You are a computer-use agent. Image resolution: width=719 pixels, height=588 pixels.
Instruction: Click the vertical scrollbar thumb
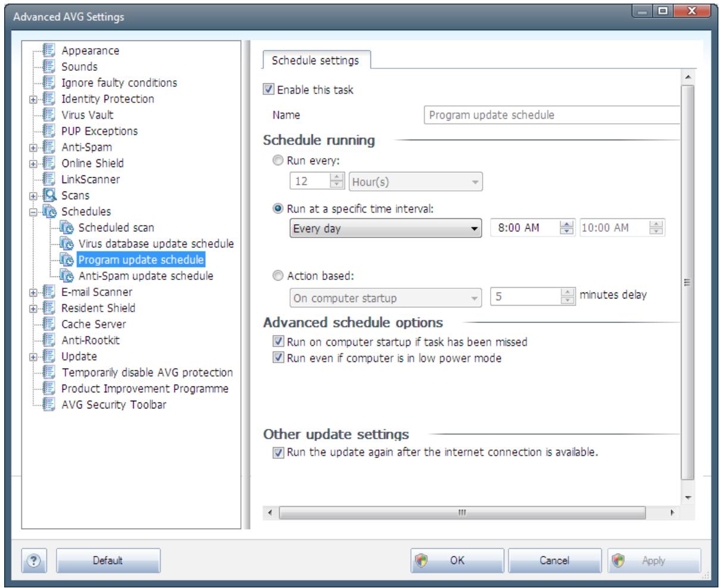pos(687,282)
